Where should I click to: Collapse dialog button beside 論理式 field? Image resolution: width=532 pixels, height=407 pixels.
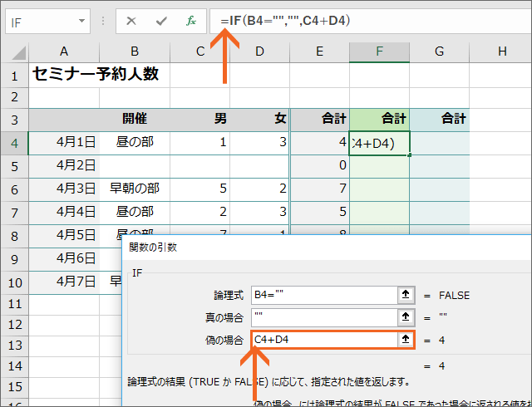(406, 295)
